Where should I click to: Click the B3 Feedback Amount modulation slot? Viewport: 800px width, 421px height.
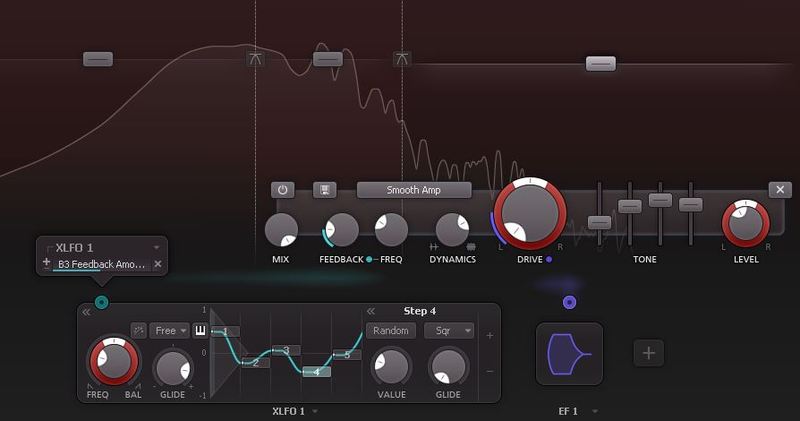pyautogui.click(x=102, y=264)
